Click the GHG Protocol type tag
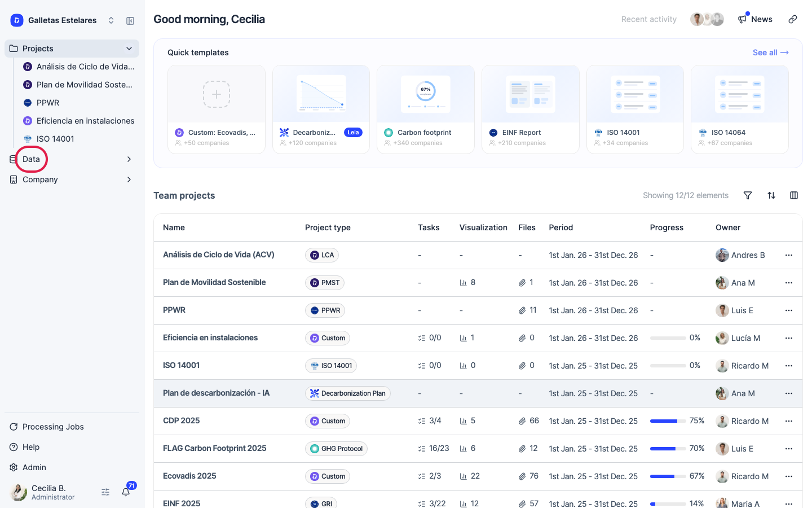 (x=337, y=449)
